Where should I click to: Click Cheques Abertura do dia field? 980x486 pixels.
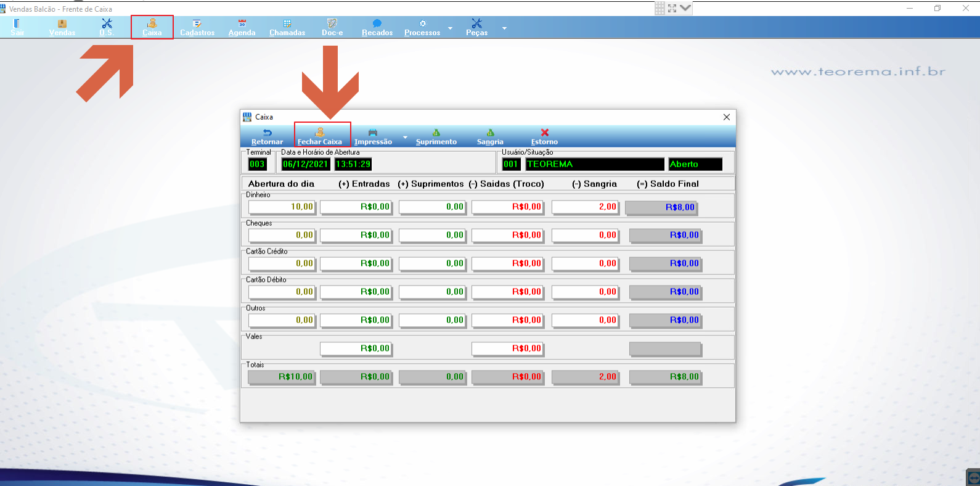(x=282, y=235)
